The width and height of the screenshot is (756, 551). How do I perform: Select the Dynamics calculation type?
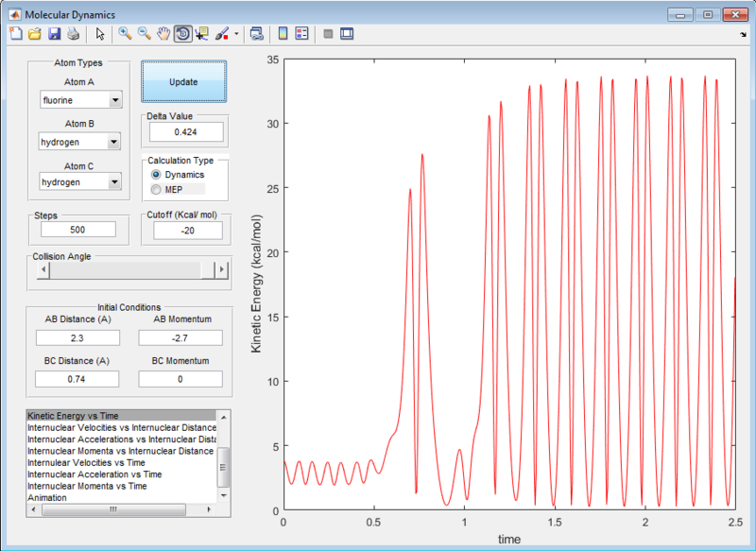(156, 175)
